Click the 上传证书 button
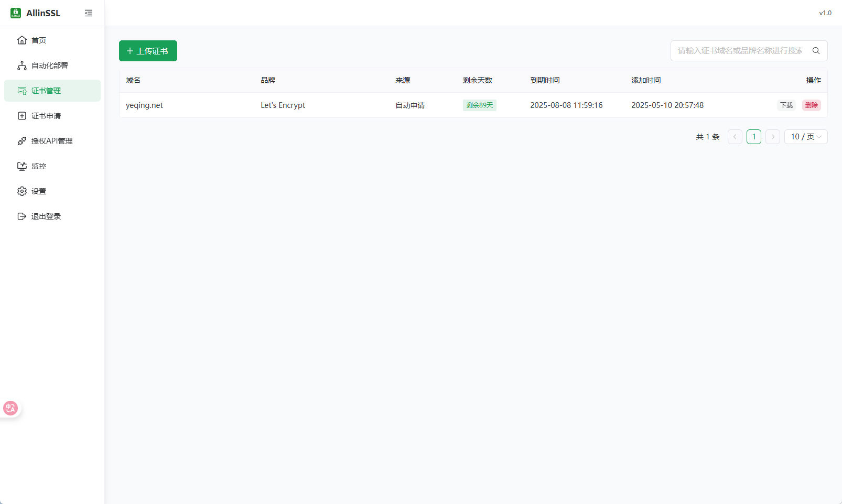The width and height of the screenshot is (842, 504). (148, 51)
